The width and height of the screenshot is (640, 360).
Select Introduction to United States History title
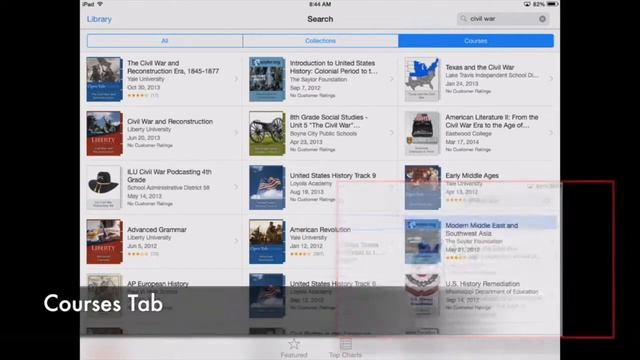333,67
